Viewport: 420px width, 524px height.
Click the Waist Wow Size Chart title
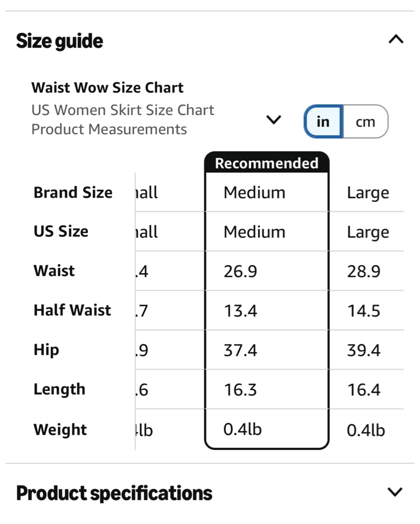point(107,88)
